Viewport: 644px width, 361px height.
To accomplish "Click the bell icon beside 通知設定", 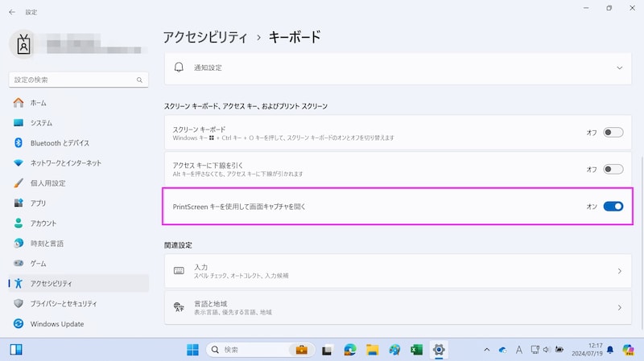I will point(179,68).
